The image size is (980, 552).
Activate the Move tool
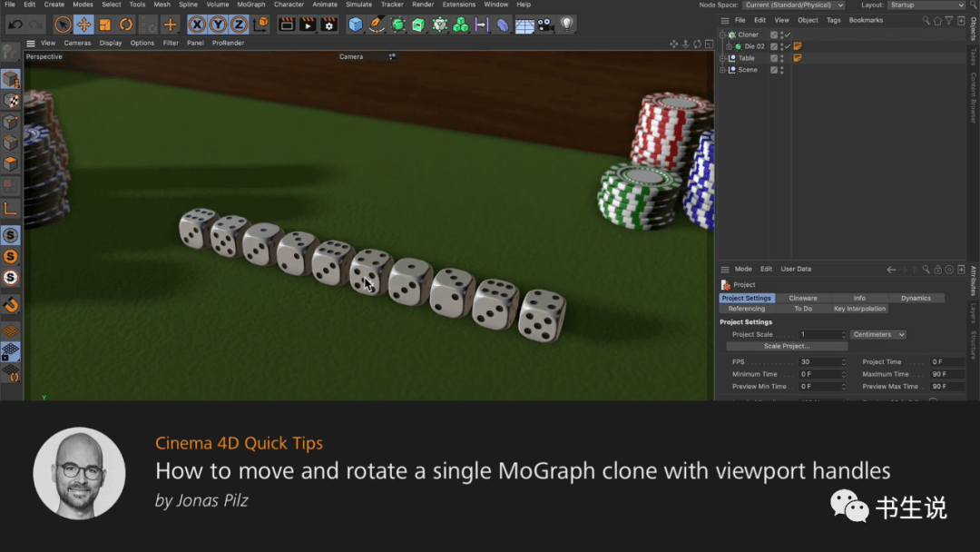pyautogui.click(x=83, y=25)
